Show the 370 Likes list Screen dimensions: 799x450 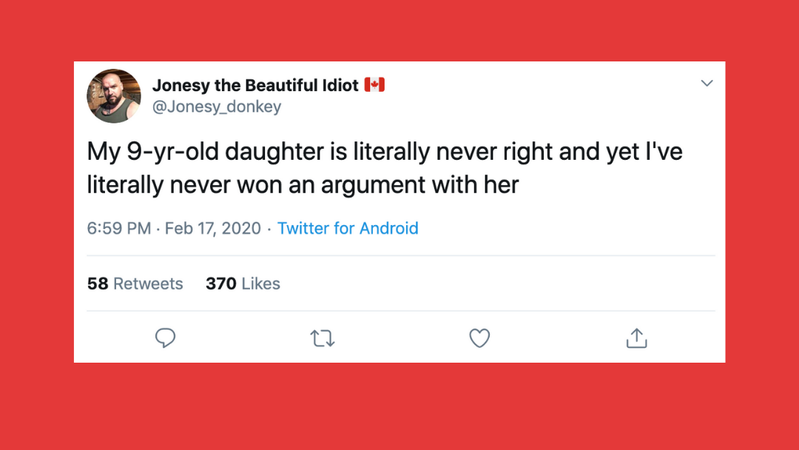(243, 284)
